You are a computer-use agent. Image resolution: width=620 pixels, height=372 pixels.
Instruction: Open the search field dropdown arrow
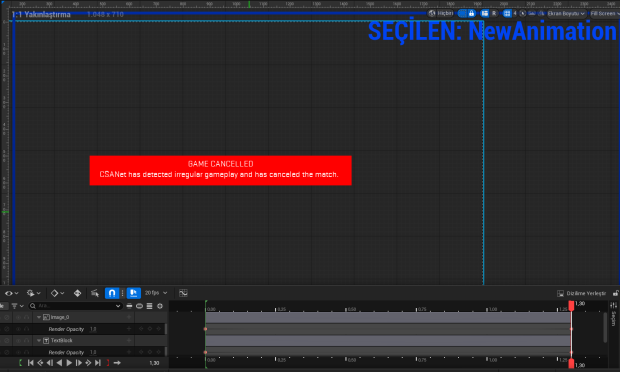click(x=118, y=306)
